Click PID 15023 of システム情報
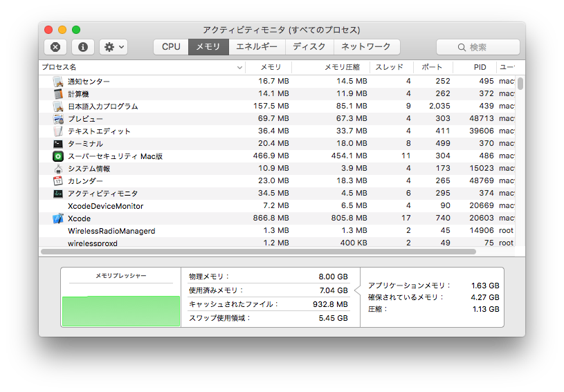This screenshot has width=564, height=392. point(481,168)
